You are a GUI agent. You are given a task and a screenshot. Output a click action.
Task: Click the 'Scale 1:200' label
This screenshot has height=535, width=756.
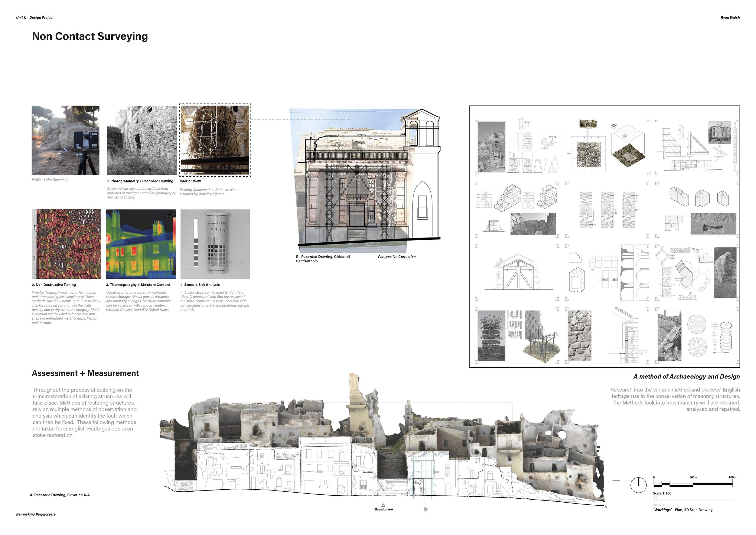[x=662, y=493]
